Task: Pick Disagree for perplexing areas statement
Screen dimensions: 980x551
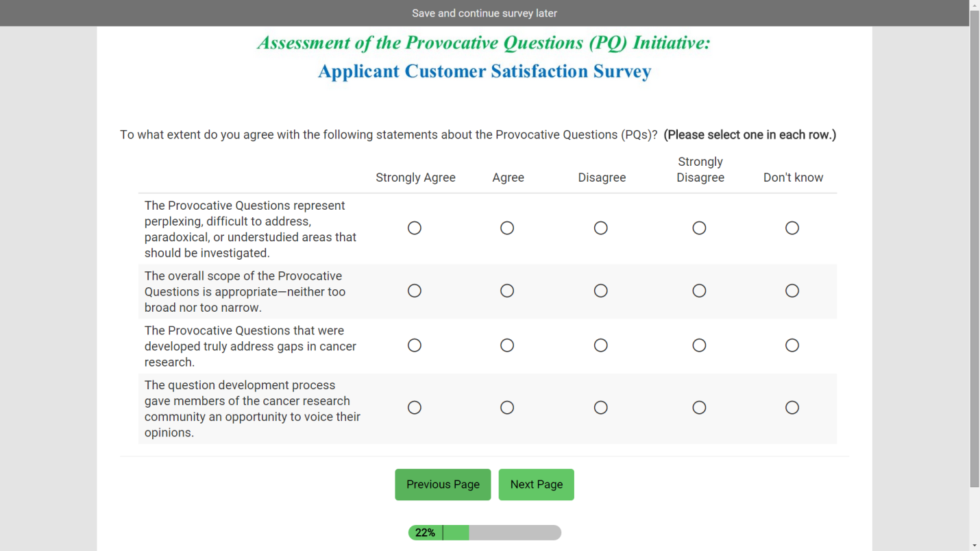Action: [x=601, y=228]
